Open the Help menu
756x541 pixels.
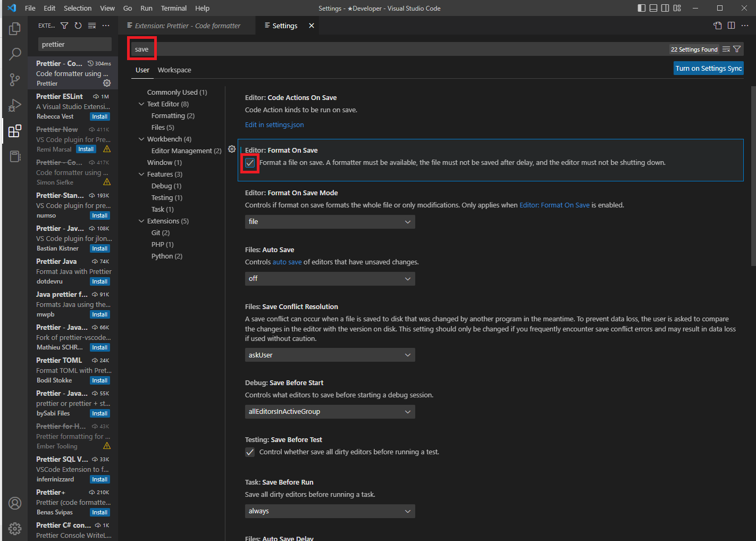click(x=202, y=8)
